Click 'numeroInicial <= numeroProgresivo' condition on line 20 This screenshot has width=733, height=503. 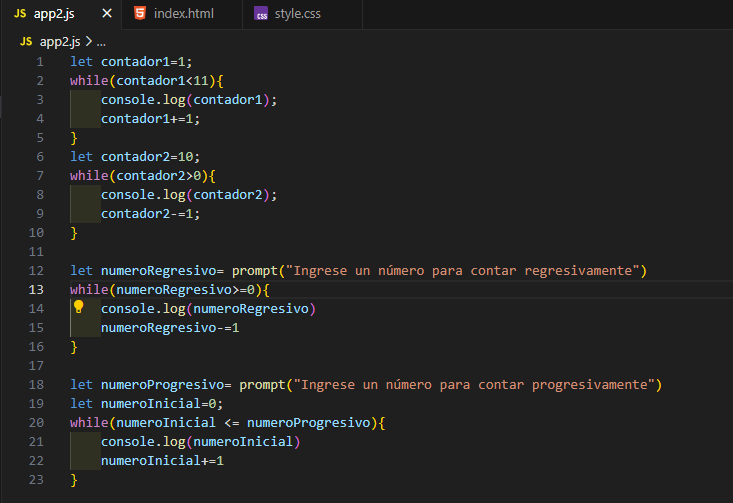point(243,423)
